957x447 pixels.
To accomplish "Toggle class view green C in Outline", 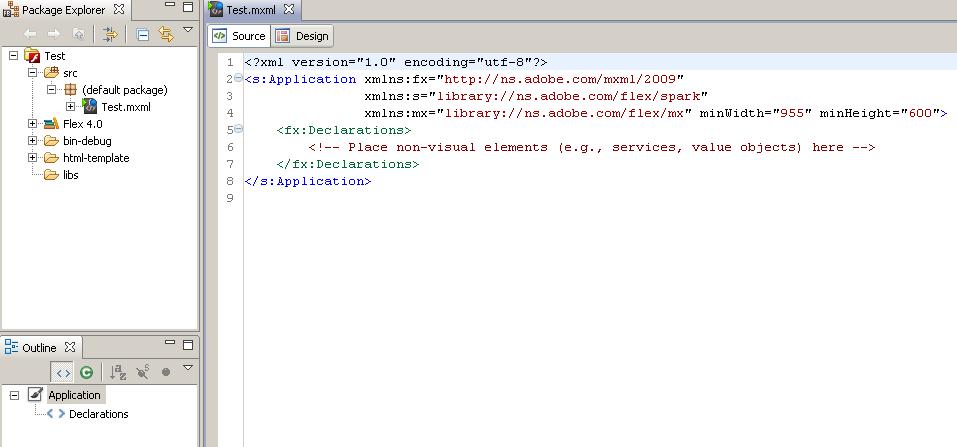I will pos(87,372).
